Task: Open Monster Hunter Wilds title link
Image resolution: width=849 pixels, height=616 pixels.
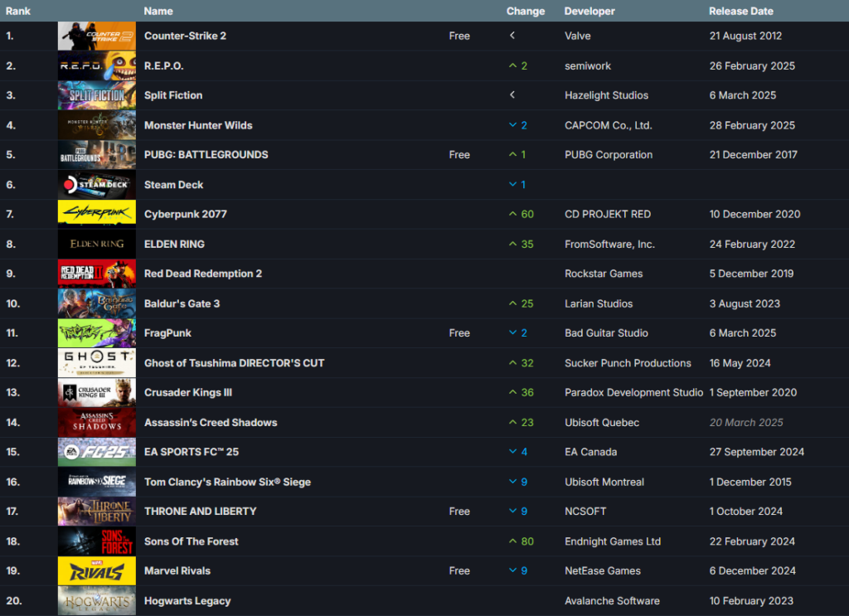Action: [198, 125]
